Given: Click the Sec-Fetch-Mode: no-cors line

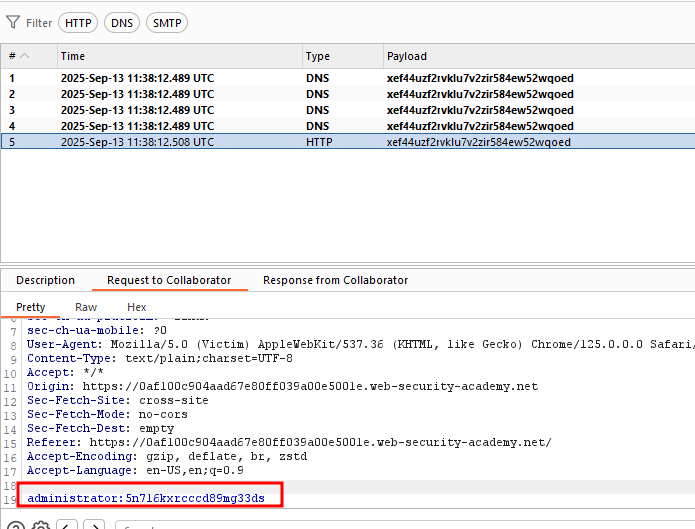Looking at the screenshot, I should click(107, 414).
